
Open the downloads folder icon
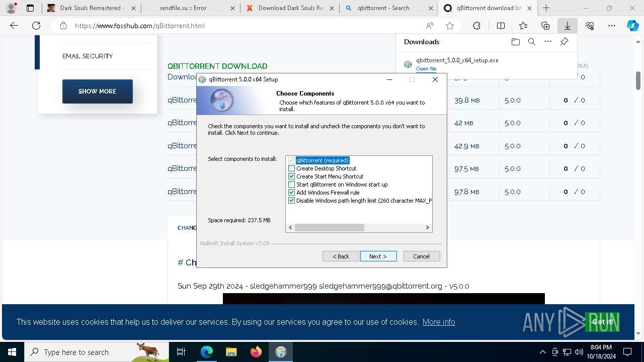pyautogui.click(x=515, y=42)
